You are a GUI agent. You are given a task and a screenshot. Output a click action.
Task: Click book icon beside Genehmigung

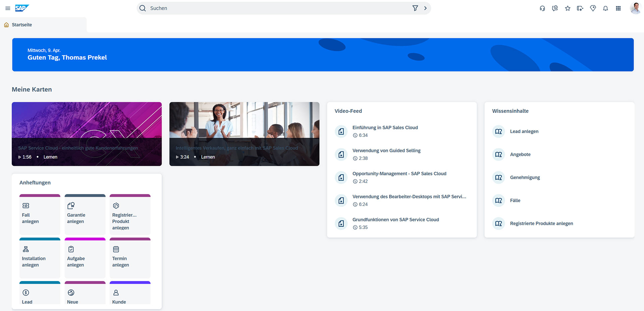point(498,177)
